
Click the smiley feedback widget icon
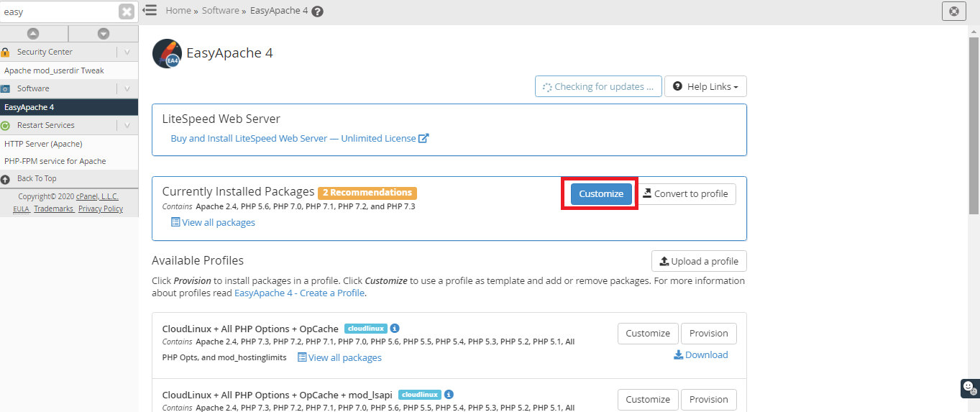(x=969, y=388)
